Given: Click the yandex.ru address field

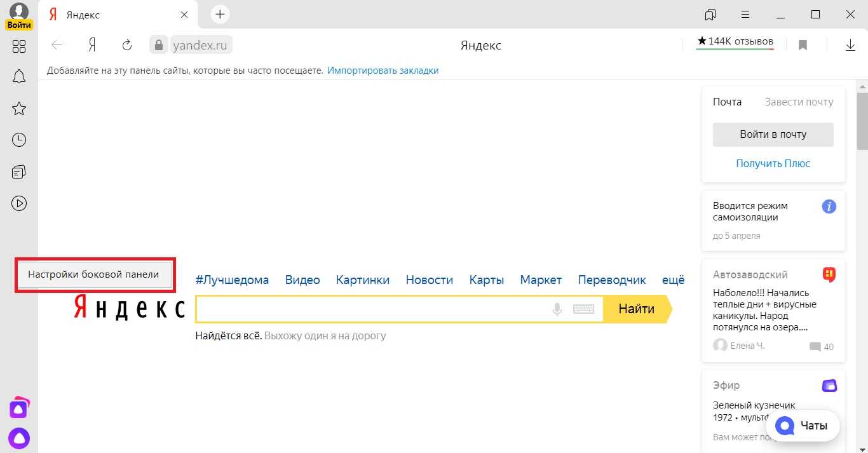Looking at the screenshot, I should click(202, 44).
